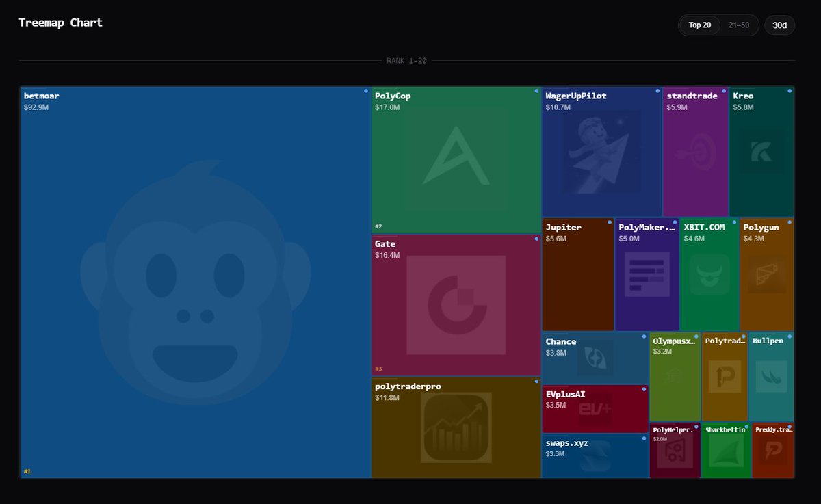Click the $3.8M value on Chance
Image resolution: width=821 pixels, height=504 pixels.
click(556, 354)
